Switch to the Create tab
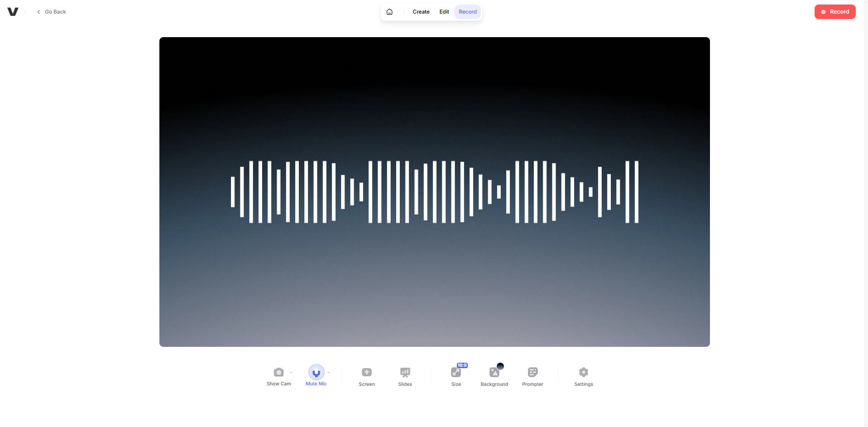Screen dimensions: 868x427 [421, 11]
